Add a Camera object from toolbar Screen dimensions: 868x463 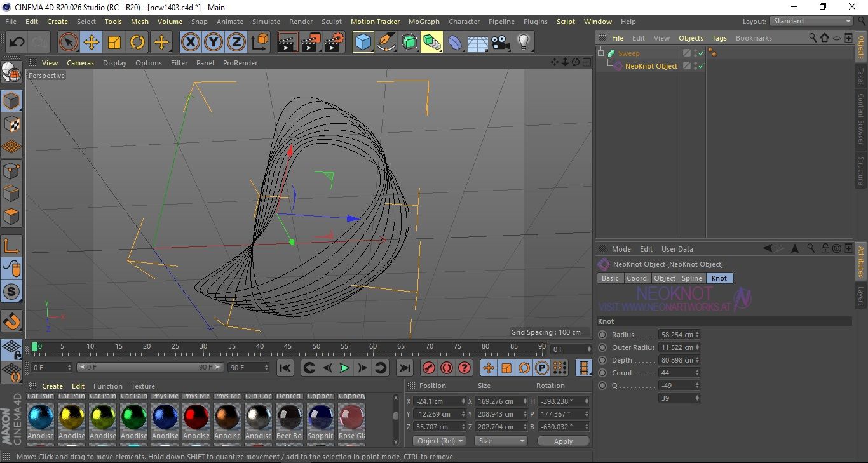point(500,43)
